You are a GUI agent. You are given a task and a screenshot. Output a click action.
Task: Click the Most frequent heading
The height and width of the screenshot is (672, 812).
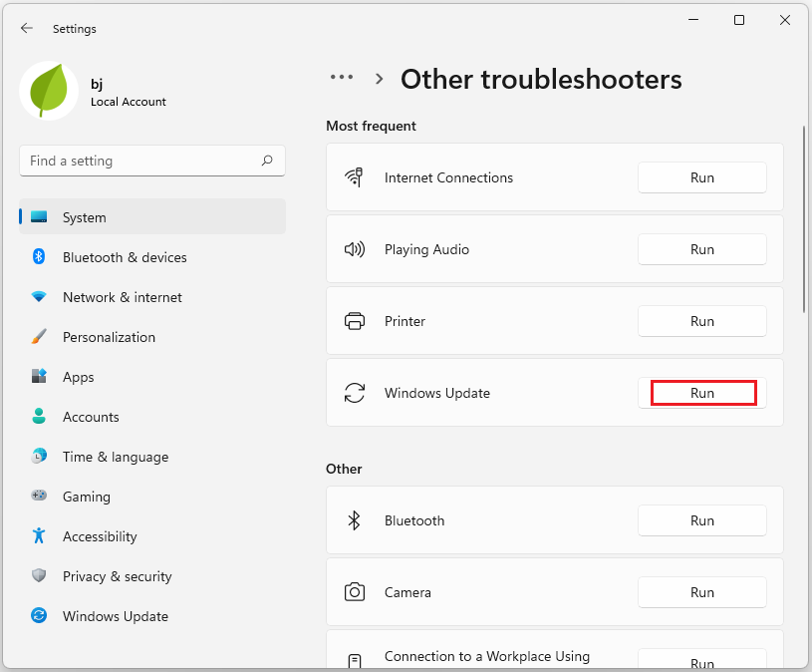[x=371, y=126]
